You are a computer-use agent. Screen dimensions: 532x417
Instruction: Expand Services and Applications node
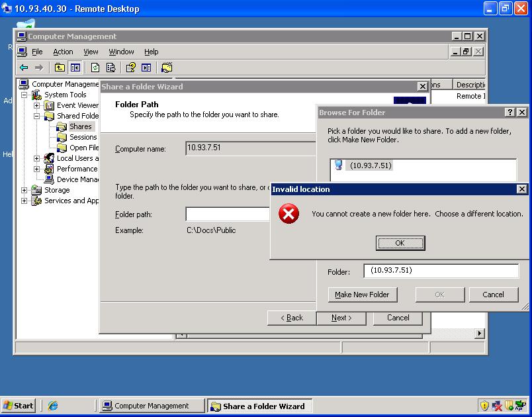pos(24,201)
